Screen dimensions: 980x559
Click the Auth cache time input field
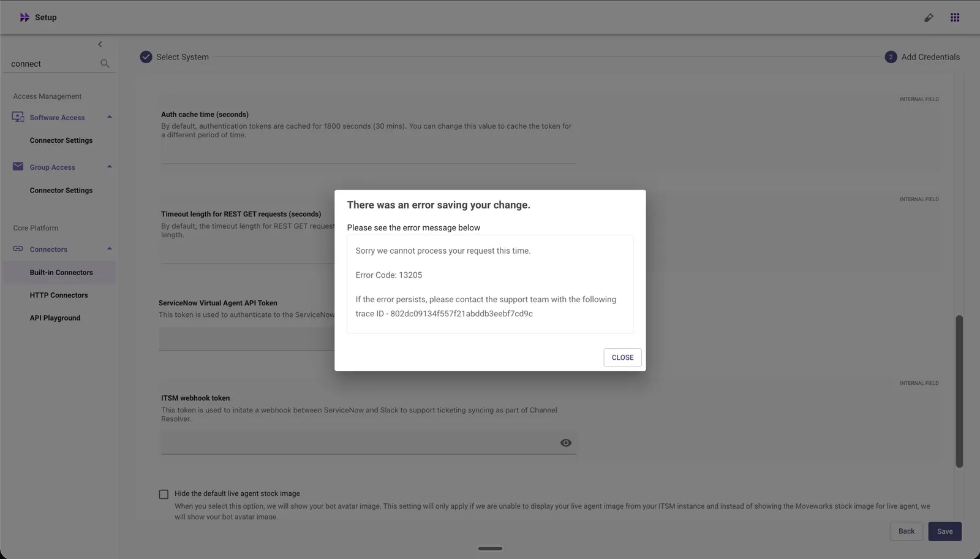click(x=369, y=154)
